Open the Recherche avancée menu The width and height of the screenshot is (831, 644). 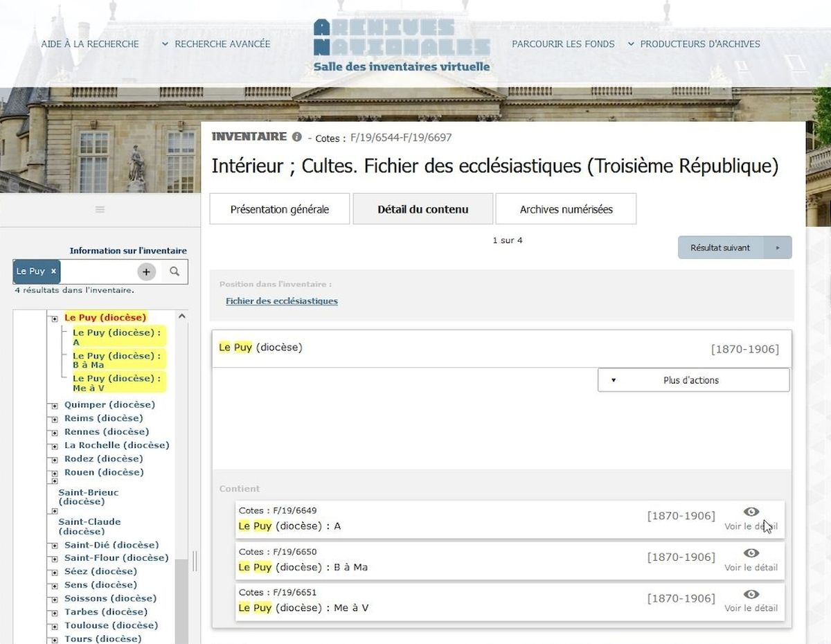(216, 44)
